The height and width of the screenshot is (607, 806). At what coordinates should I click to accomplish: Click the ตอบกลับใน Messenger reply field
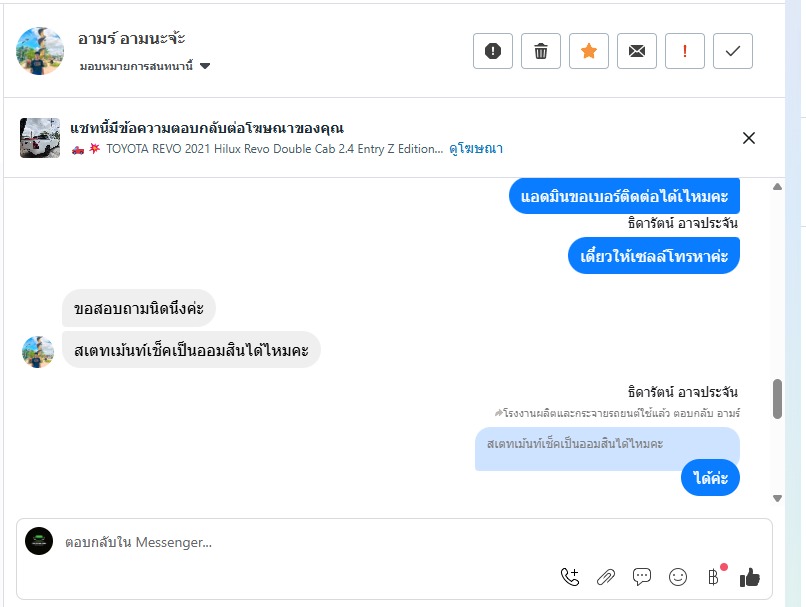(x=300, y=542)
